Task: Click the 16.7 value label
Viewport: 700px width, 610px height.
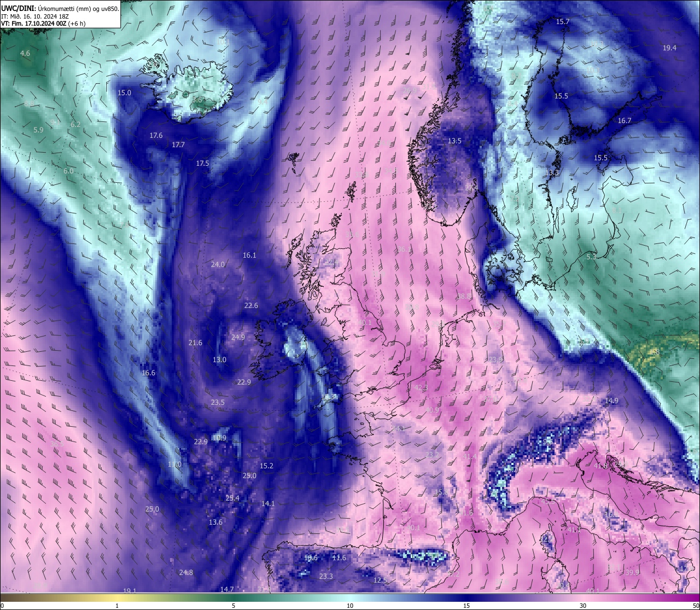Action: (625, 120)
